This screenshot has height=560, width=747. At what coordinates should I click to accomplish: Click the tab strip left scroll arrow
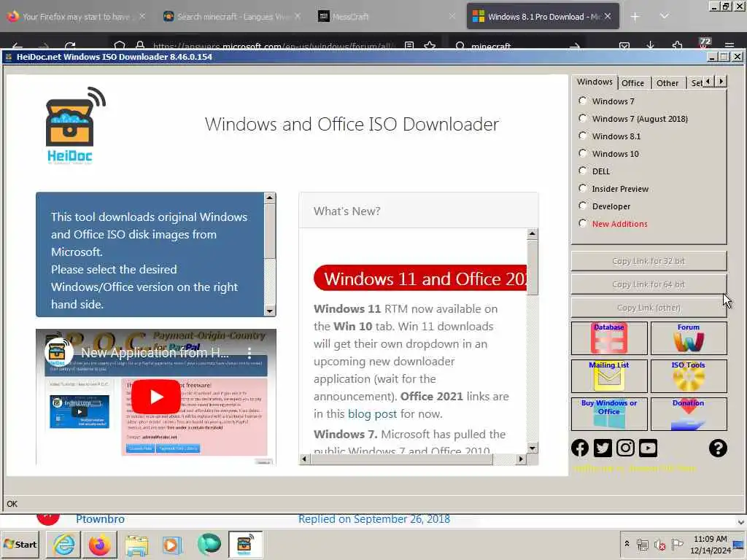[x=708, y=82]
